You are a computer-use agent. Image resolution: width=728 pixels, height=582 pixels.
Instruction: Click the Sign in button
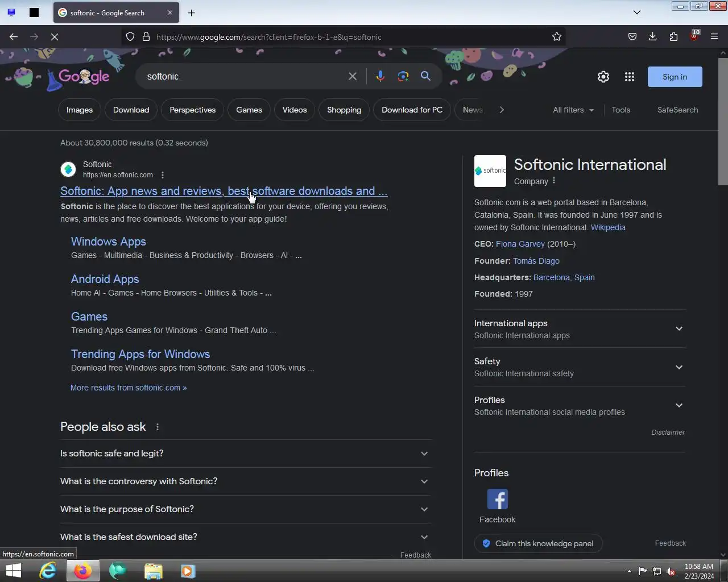click(675, 77)
